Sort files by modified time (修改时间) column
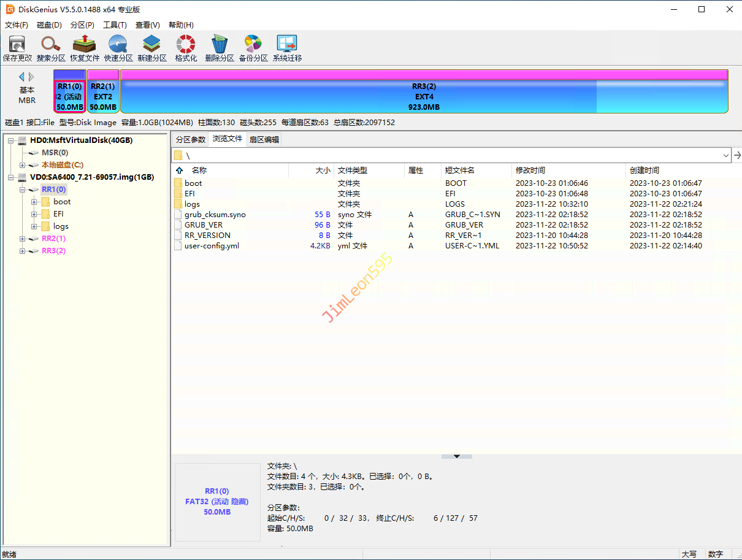Screen dimensions: 742x560 pos(530,171)
